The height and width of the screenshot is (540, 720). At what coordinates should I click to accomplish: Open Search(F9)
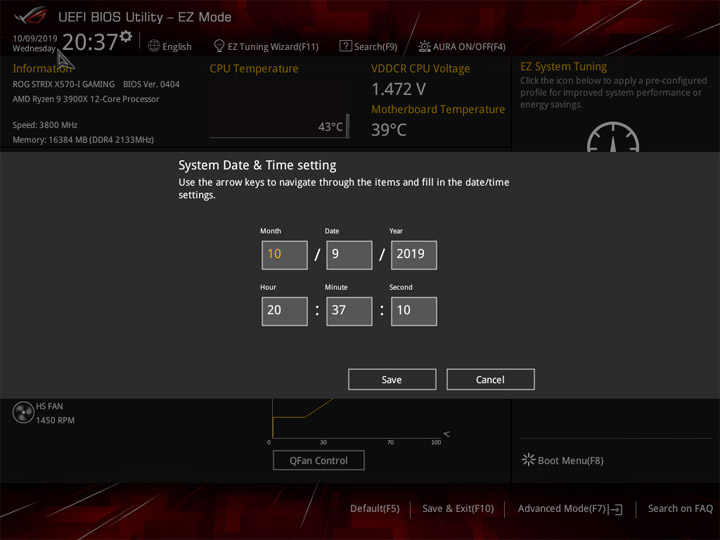click(x=376, y=46)
